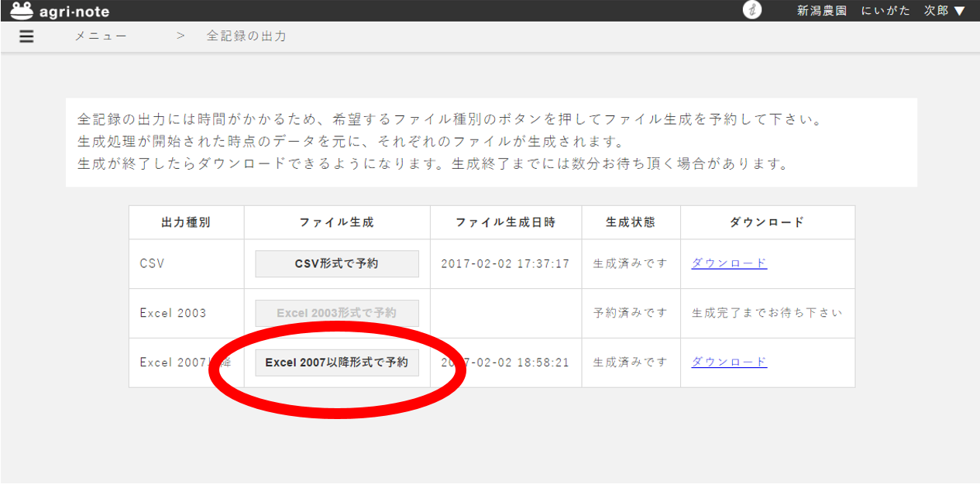Select the 全記録の出力 breadcrumb item
Screen dimensions: 980x488
[246, 36]
